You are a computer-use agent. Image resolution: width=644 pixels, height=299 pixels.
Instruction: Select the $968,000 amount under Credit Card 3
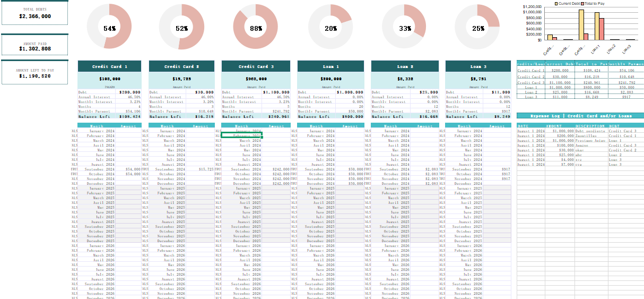(256, 79)
